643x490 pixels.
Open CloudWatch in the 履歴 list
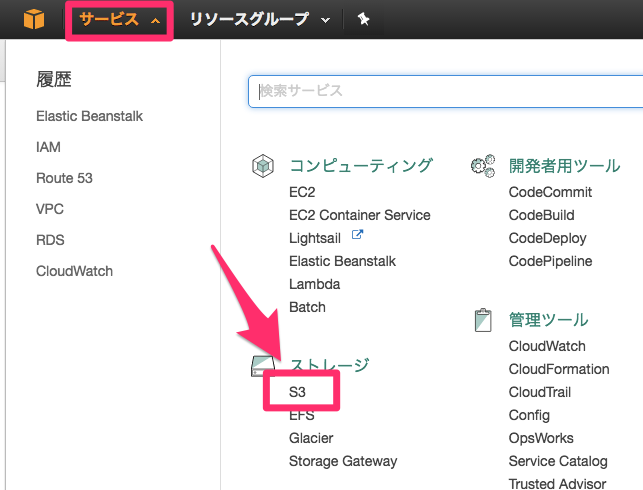click(74, 271)
